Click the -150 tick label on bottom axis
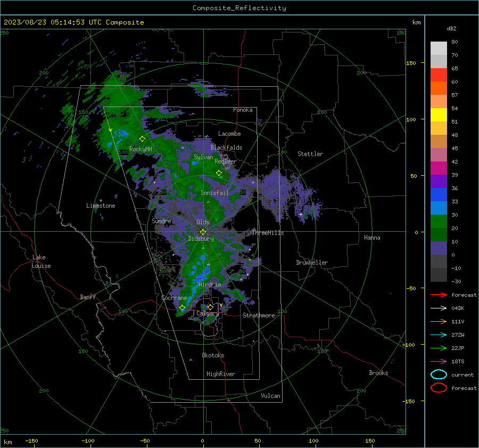This screenshot has height=448, width=479. pyautogui.click(x=31, y=441)
